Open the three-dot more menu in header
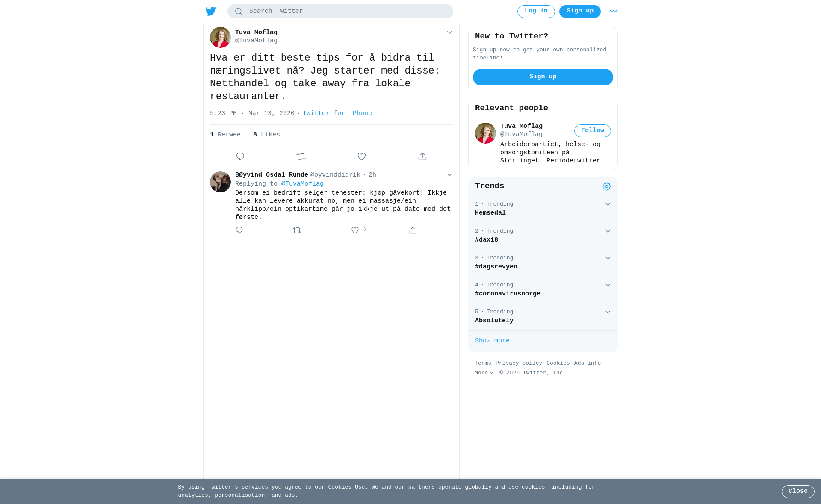 point(614,12)
